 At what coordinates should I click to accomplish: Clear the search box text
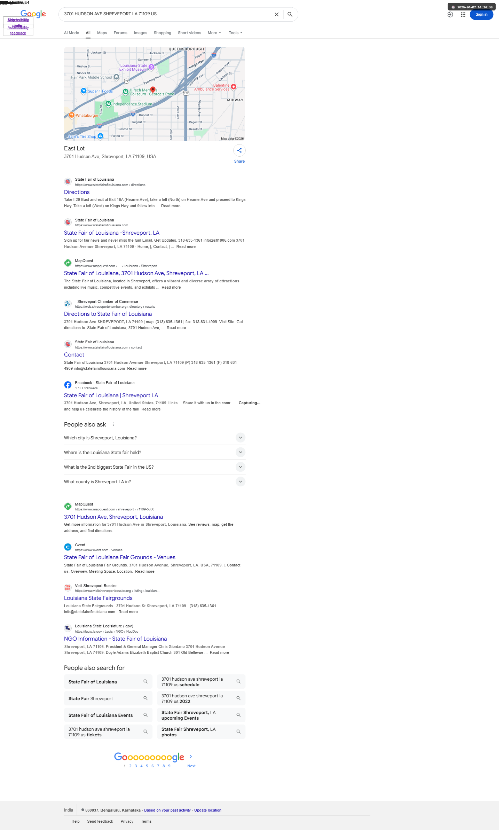click(x=276, y=15)
